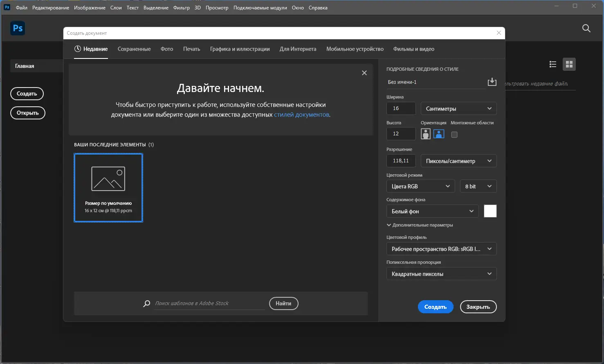Viewport: 604px width, 364px height.
Task: Open the Просмотр menu
Action: 217,7
